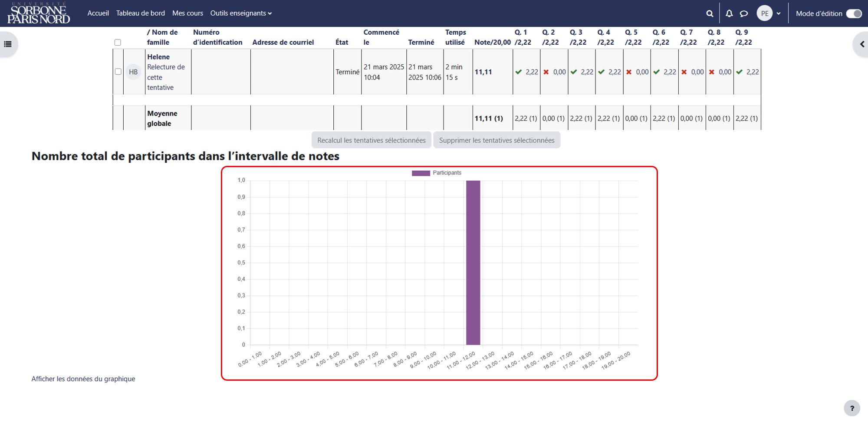Check the select-all attempts checkbox in header

coord(118,43)
